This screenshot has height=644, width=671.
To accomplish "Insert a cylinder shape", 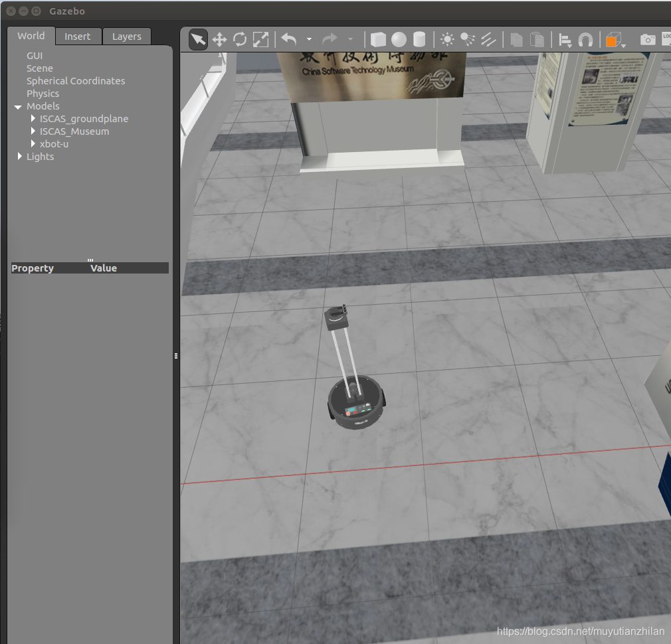I will tap(419, 40).
